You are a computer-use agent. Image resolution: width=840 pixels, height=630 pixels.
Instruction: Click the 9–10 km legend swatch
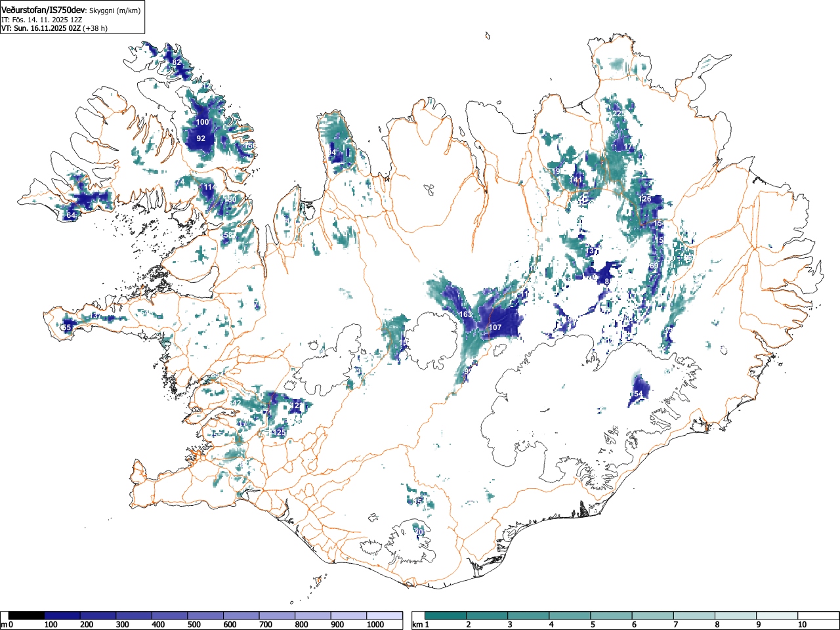pos(777,616)
